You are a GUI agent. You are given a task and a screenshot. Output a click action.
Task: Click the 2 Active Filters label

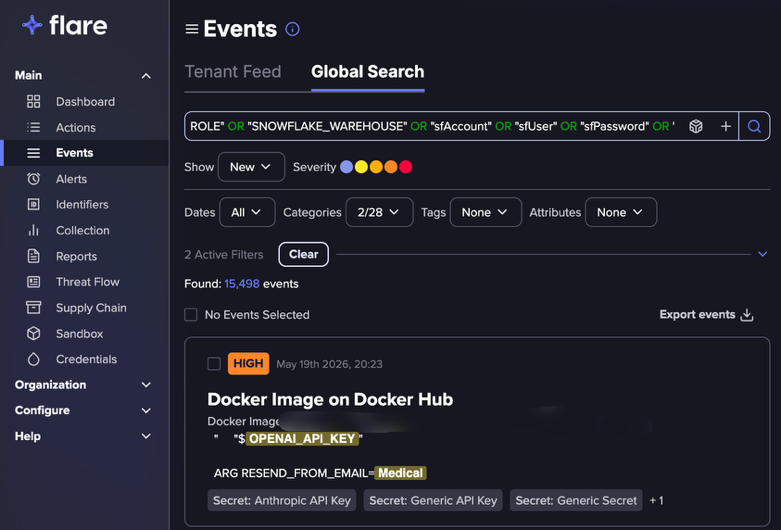[224, 255]
